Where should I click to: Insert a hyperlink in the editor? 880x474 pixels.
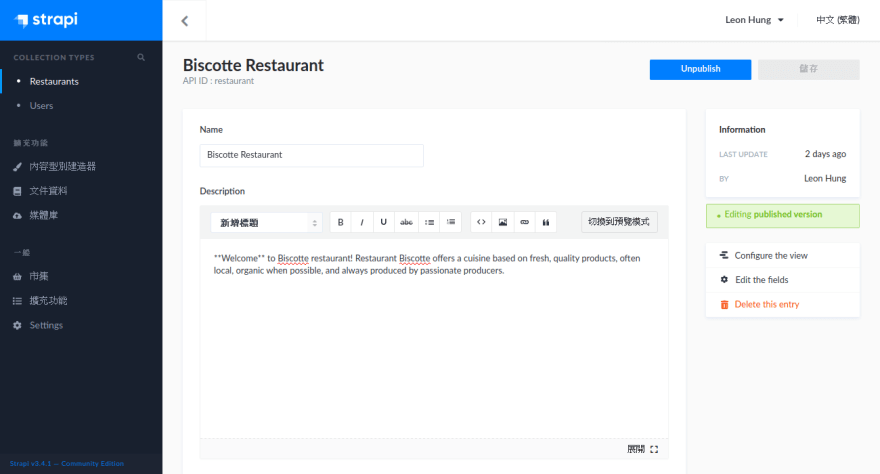pyautogui.click(x=524, y=222)
